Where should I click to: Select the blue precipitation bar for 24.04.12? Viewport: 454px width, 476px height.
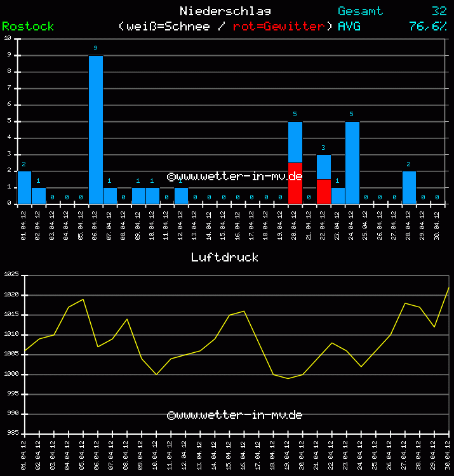pos(352,162)
